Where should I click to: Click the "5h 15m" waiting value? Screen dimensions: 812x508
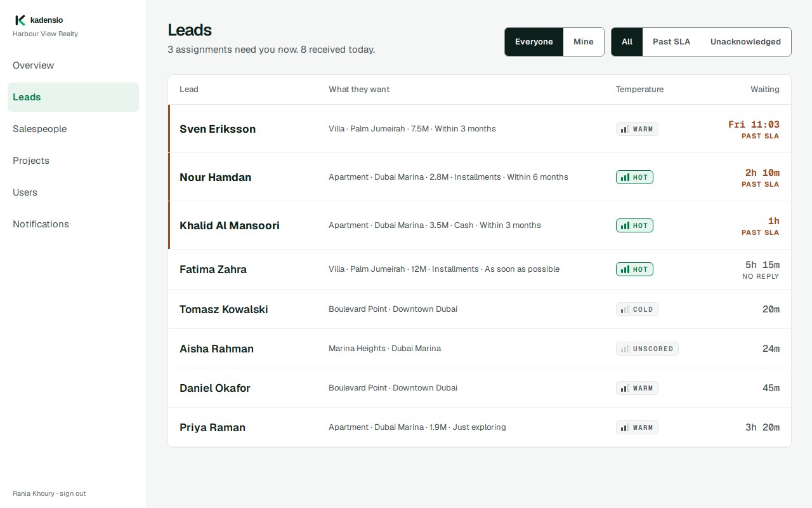click(763, 265)
